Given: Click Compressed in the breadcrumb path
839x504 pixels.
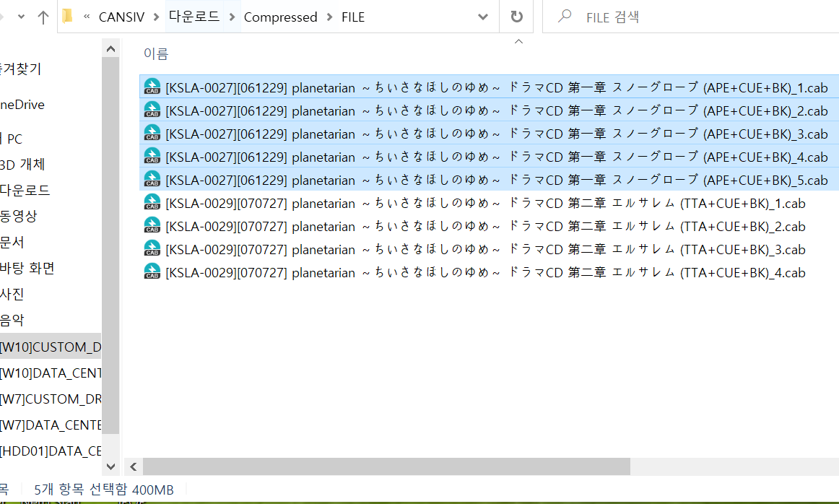Looking at the screenshot, I should point(280,17).
